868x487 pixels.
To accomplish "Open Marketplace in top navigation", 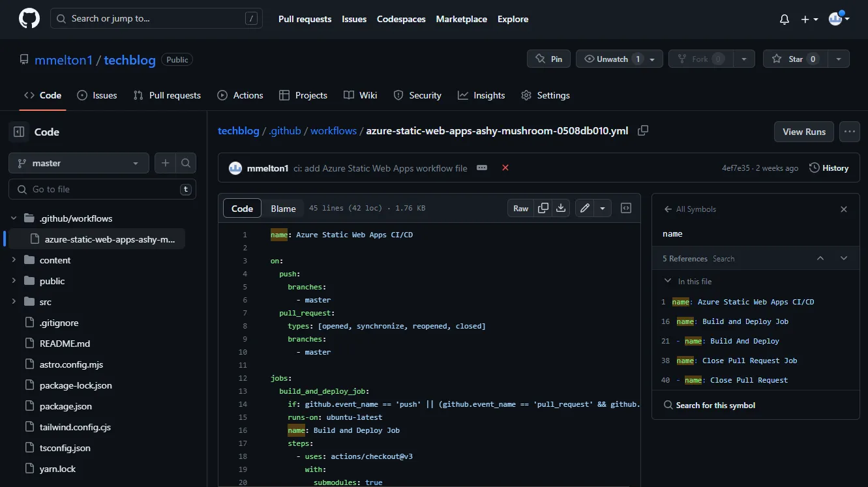I will pyautogui.click(x=462, y=19).
